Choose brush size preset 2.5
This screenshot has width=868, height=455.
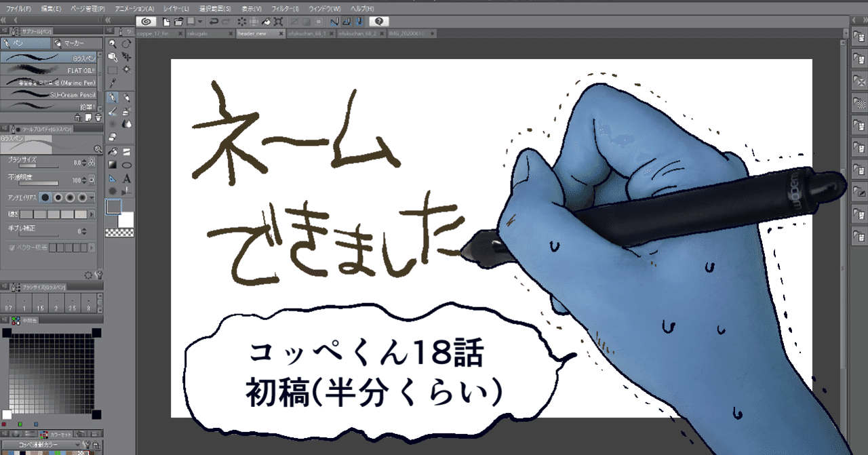pos(72,304)
